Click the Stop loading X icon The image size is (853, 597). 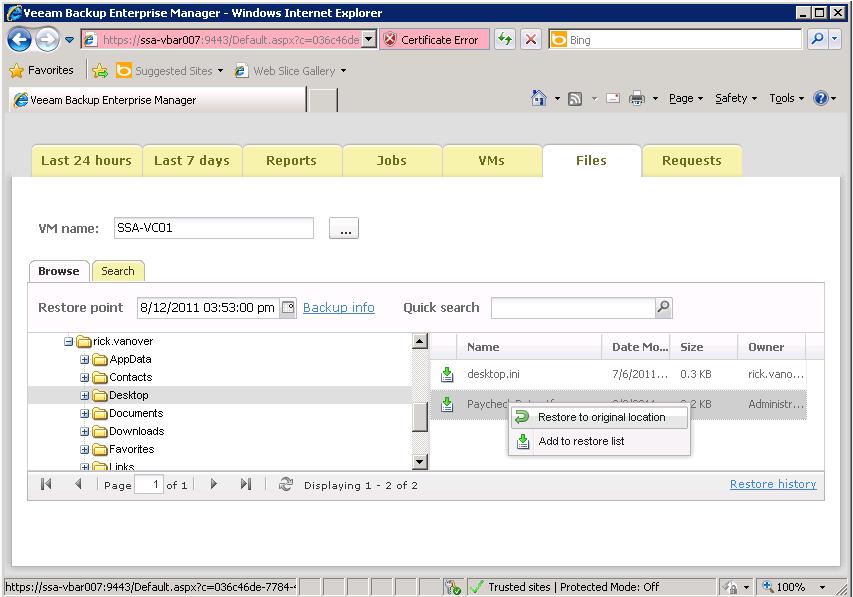[530, 40]
